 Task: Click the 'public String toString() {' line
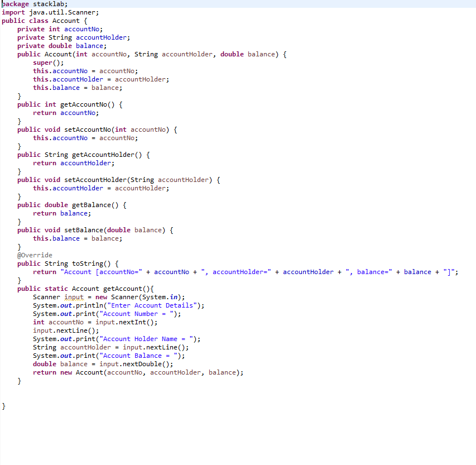pyautogui.click(x=68, y=263)
